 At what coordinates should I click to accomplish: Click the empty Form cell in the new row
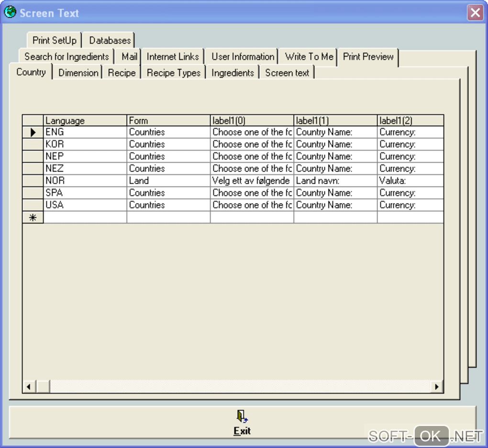[x=168, y=218]
